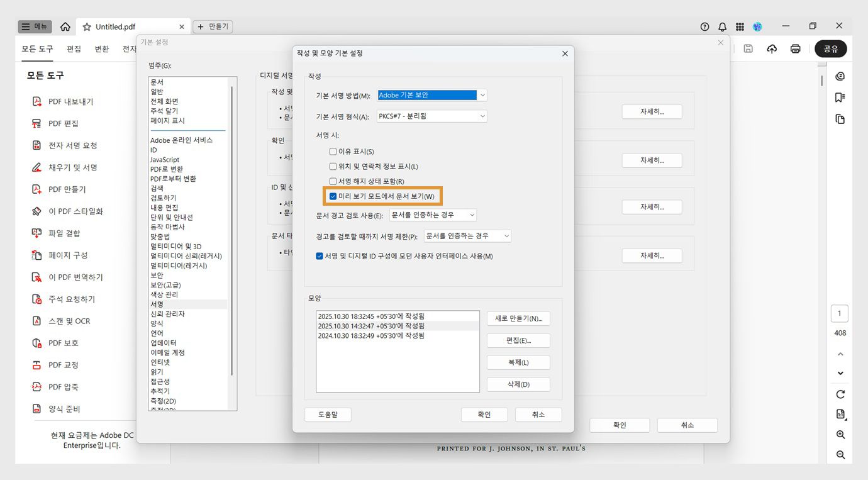The image size is (868, 480).
Task: Click the rotate view icon
Action: coord(840,394)
